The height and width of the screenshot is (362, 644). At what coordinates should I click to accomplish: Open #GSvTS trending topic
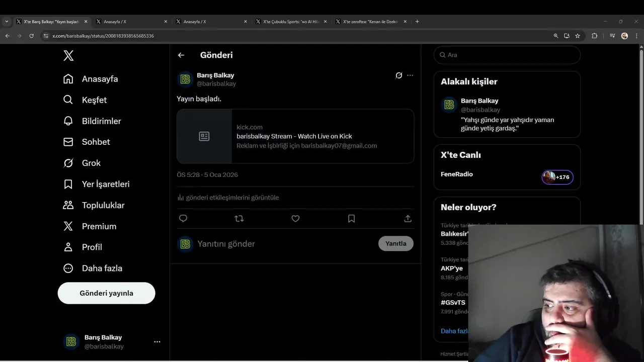453,303
